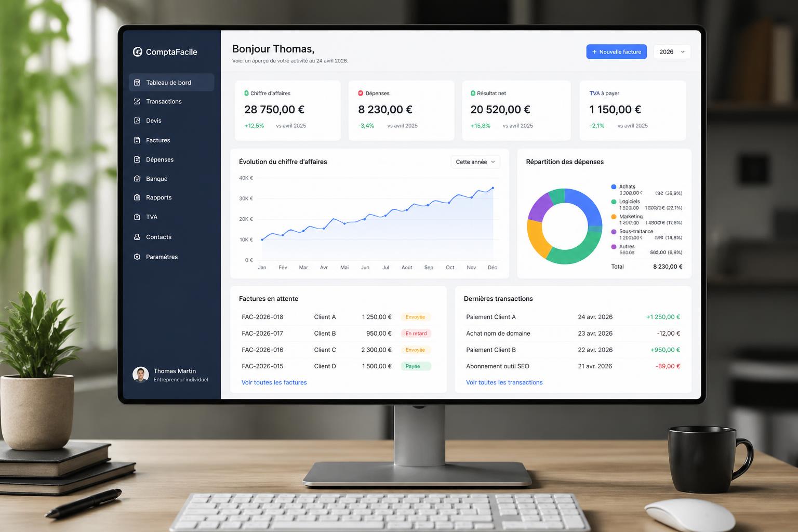Click Thomas Martin's profile avatar
The height and width of the screenshot is (532, 798).
coord(141,374)
